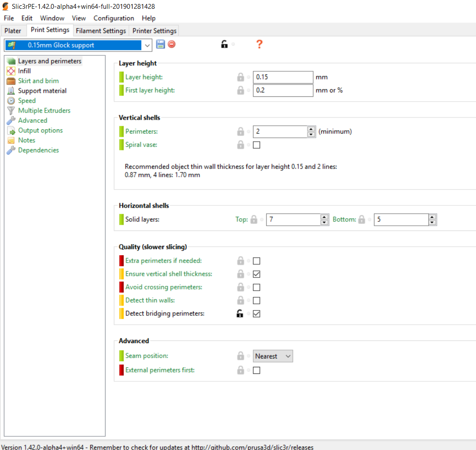Enable Detect thin walls checkbox
Image resolution: width=476 pixels, height=450 pixels.
(256, 300)
